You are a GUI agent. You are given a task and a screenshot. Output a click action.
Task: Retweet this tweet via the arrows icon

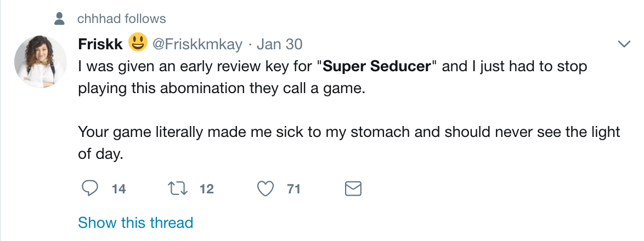point(178,188)
